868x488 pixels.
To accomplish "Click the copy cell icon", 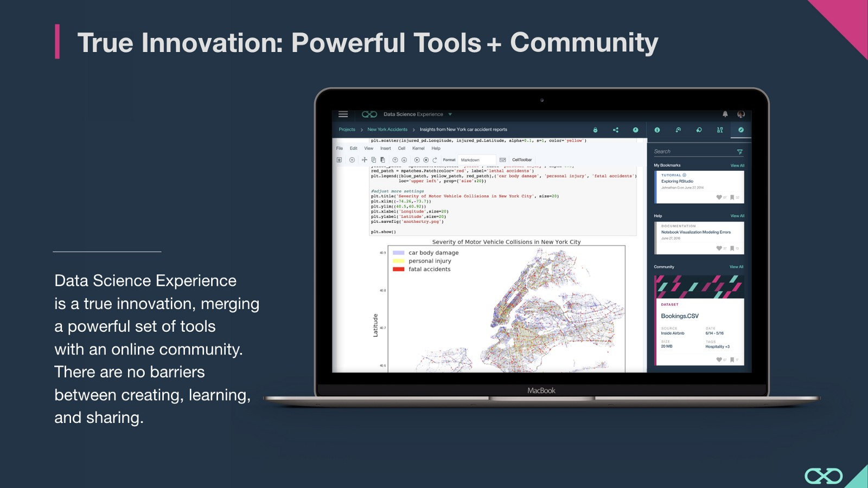I will 374,160.
